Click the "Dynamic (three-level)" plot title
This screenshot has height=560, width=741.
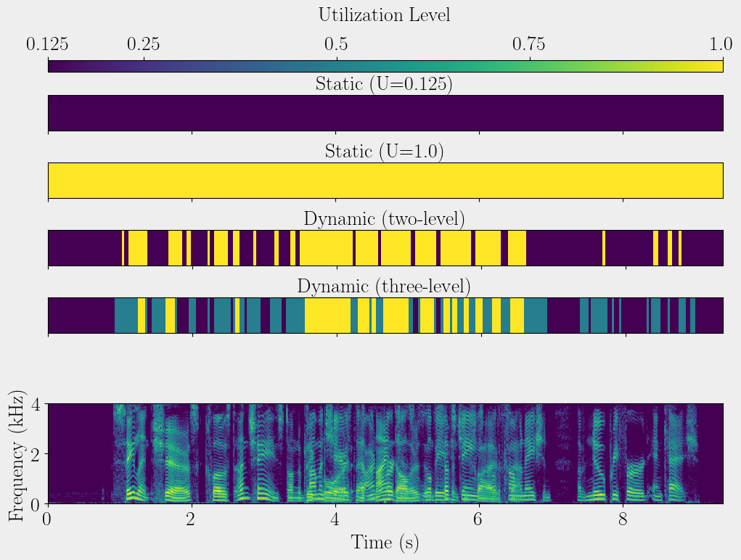coord(384,287)
